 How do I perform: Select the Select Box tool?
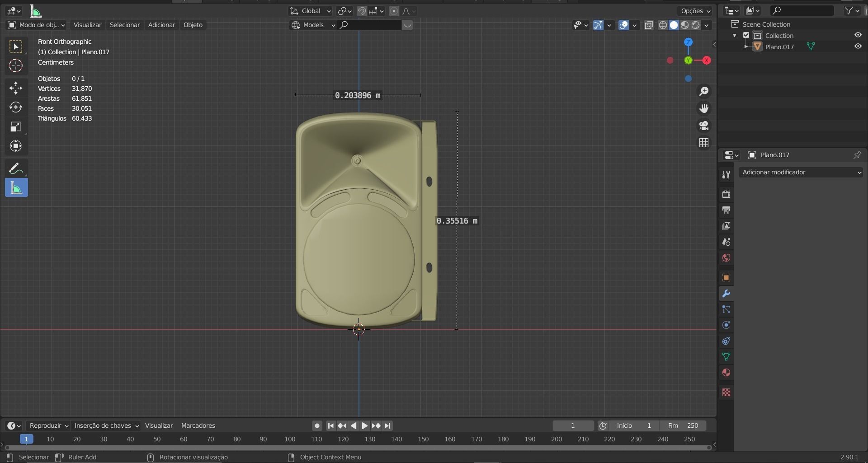pos(16,47)
